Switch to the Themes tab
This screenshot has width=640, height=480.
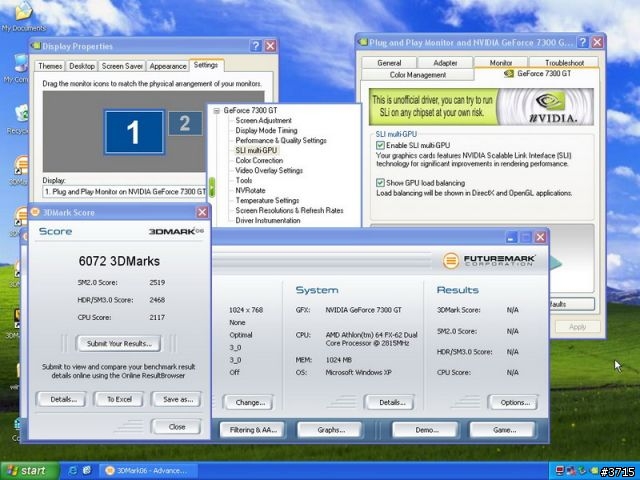click(x=50, y=66)
